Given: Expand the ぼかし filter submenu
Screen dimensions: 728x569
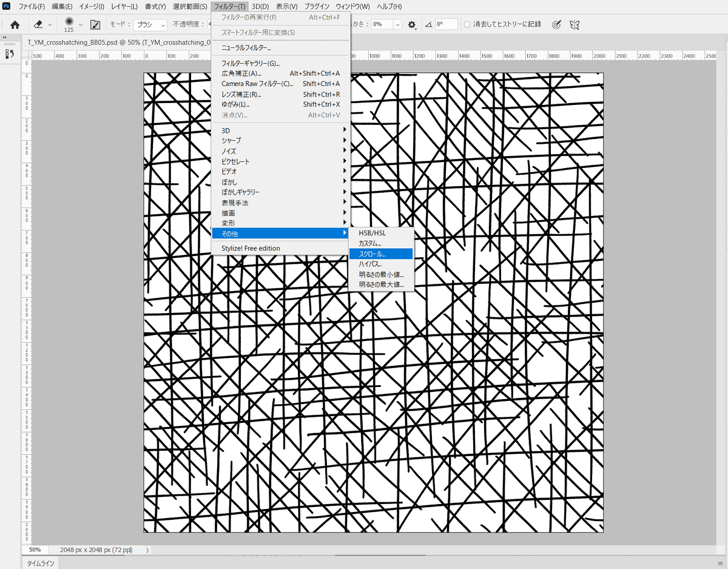Looking at the screenshot, I should click(281, 182).
